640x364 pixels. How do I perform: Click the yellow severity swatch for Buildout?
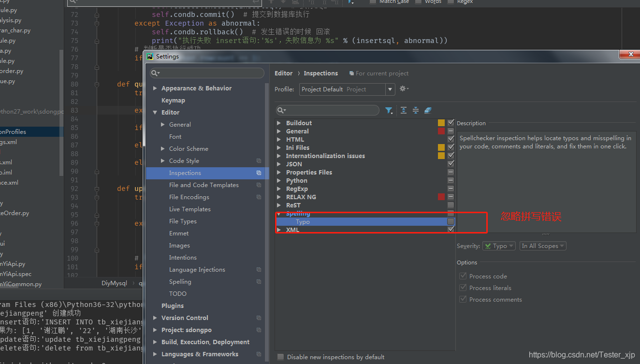point(441,123)
